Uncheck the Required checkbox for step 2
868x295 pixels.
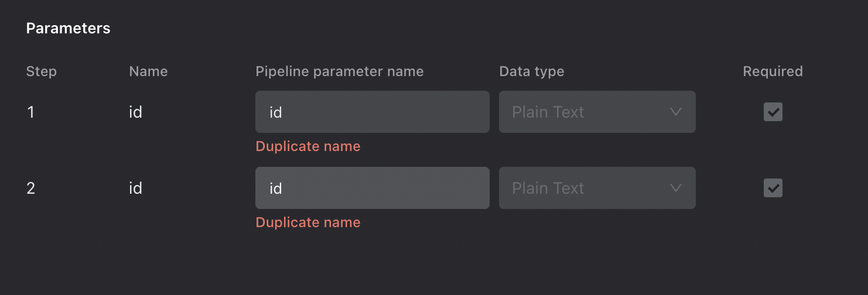(x=773, y=188)
